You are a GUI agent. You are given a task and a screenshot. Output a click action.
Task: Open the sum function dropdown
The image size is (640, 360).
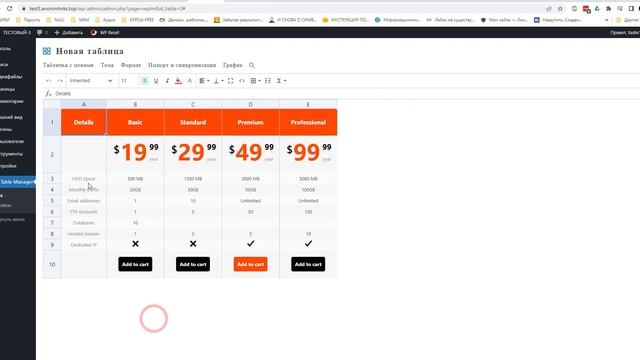tap(281, 81)
